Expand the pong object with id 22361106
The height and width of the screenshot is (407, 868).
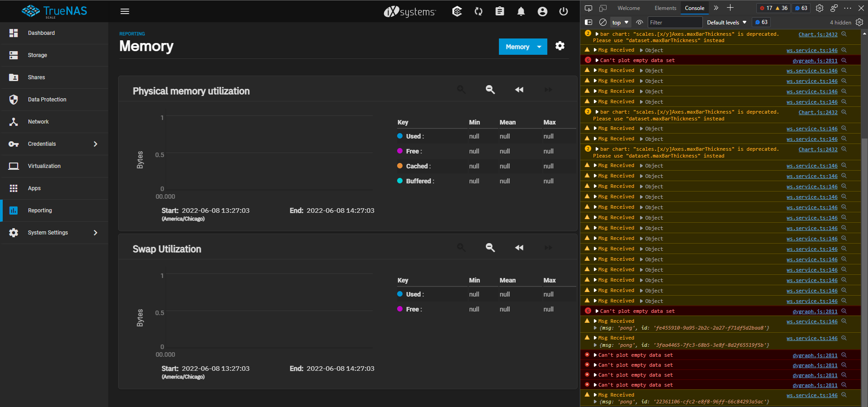click(x=595, y=402)
